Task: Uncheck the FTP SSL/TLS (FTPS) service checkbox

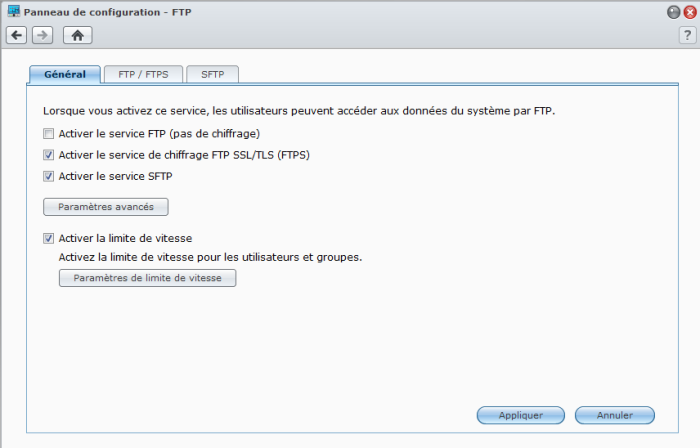Action: tap(48, 155)
